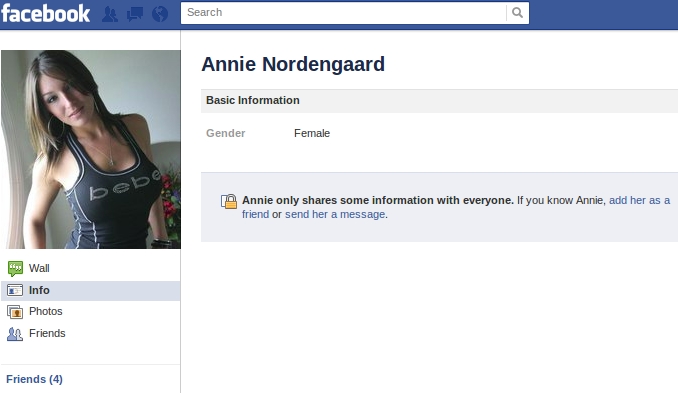The height and width of the screenshot is (393, 678).
Task: Open the friend requests icon
Action: tap(110, 14)
